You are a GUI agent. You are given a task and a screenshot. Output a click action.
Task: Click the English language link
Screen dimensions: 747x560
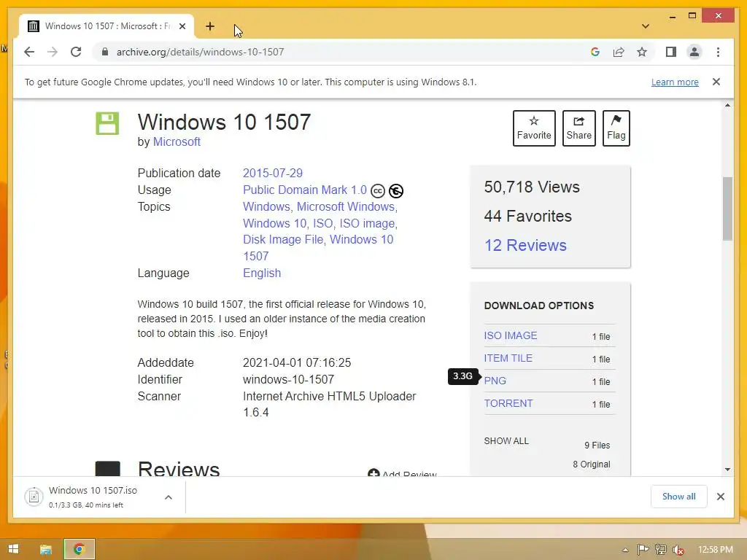click(262, 273)
